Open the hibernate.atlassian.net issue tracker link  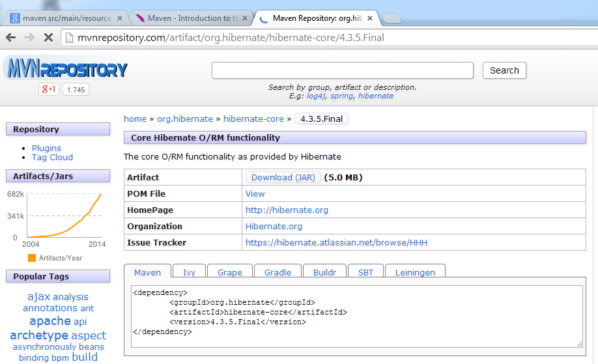[x=336, y=243]
